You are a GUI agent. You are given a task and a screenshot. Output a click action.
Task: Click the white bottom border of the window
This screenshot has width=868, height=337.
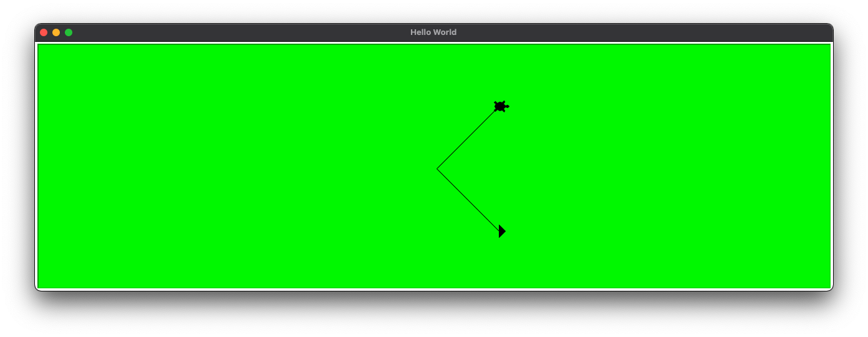tap(434, 290)
